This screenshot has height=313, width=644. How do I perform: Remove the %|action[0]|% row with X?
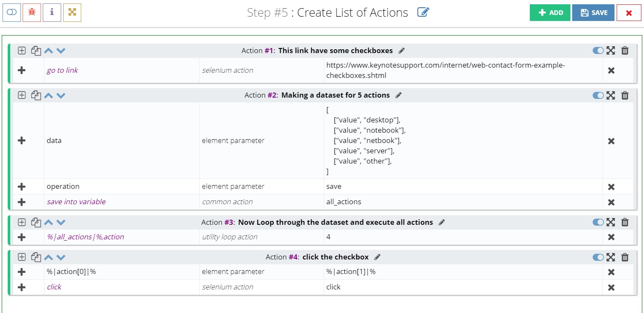click(x=611, y=272)
